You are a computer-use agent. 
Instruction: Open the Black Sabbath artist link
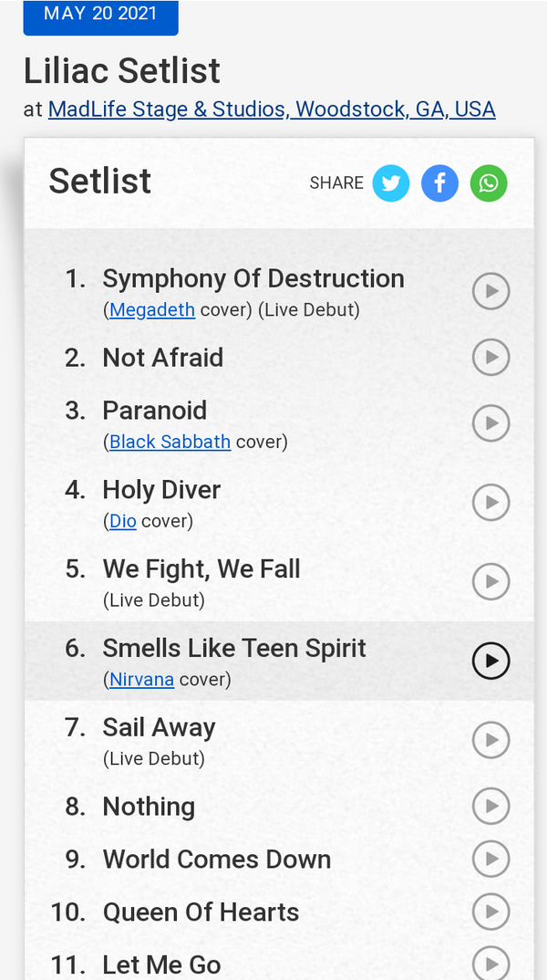coord(170,443)
